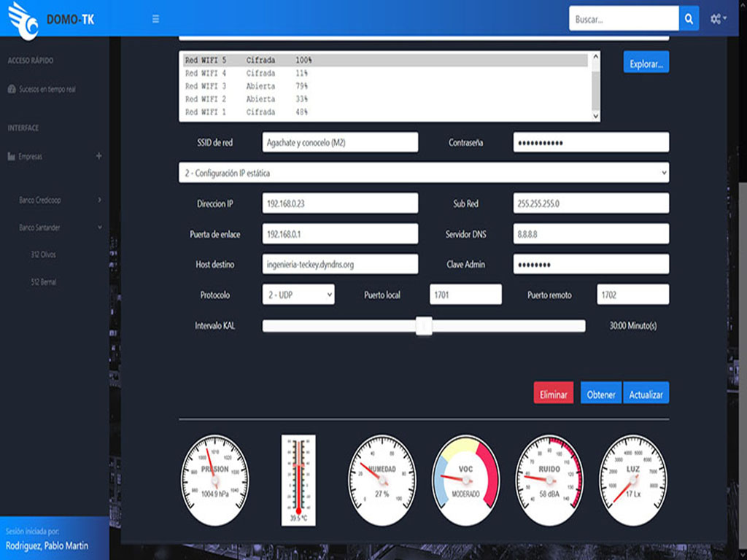The image size is (747, 560).
Task: Click the Direccion IP input field
Action: 340,203
